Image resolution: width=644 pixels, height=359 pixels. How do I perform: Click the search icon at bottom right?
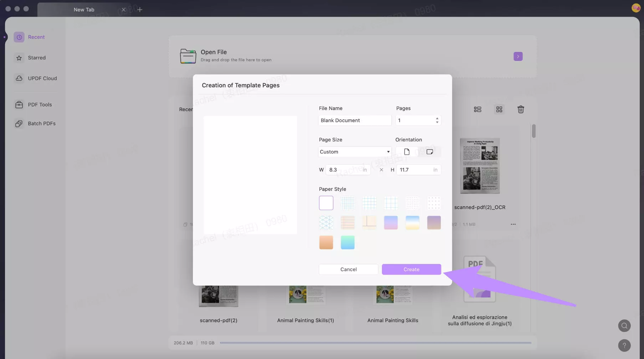pos(624,326)
